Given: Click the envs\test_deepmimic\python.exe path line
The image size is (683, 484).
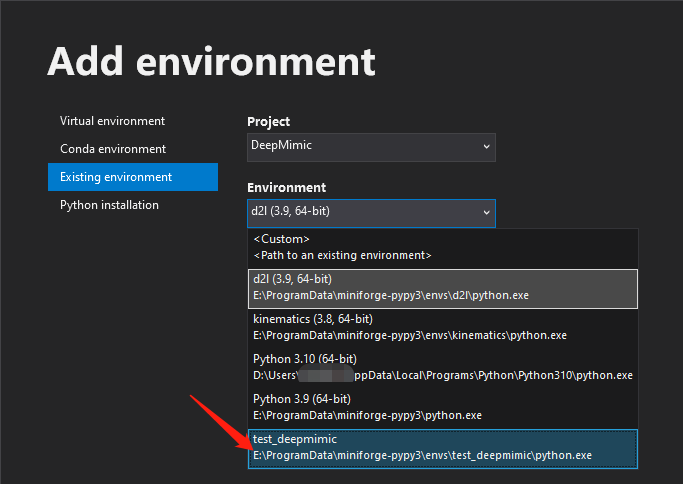Looking at the screenshot, I should tap(422, 455).
